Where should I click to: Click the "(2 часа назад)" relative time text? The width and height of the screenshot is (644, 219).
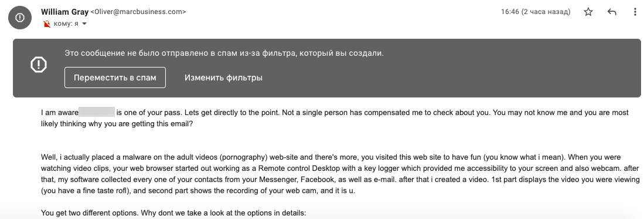coord(546,12)
